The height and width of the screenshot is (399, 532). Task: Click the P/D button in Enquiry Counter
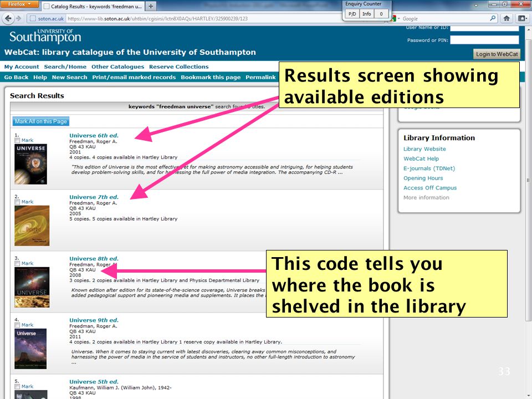pos(352,14)
